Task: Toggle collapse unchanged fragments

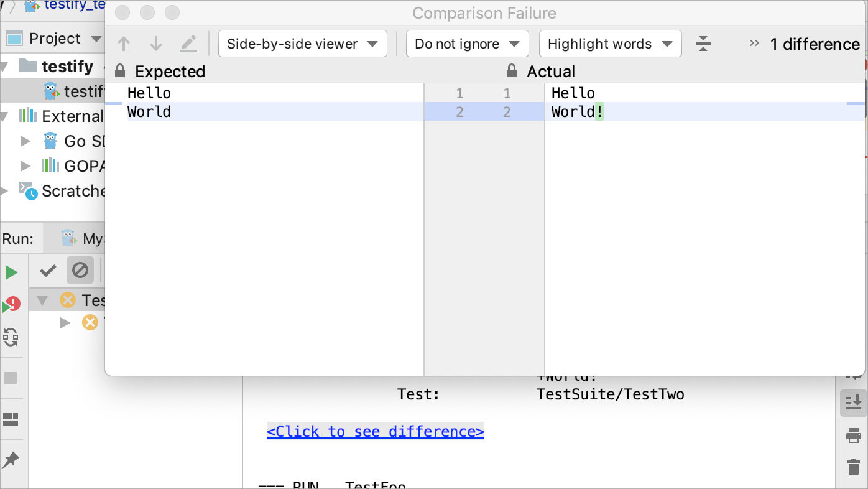Action: point(703,44)
